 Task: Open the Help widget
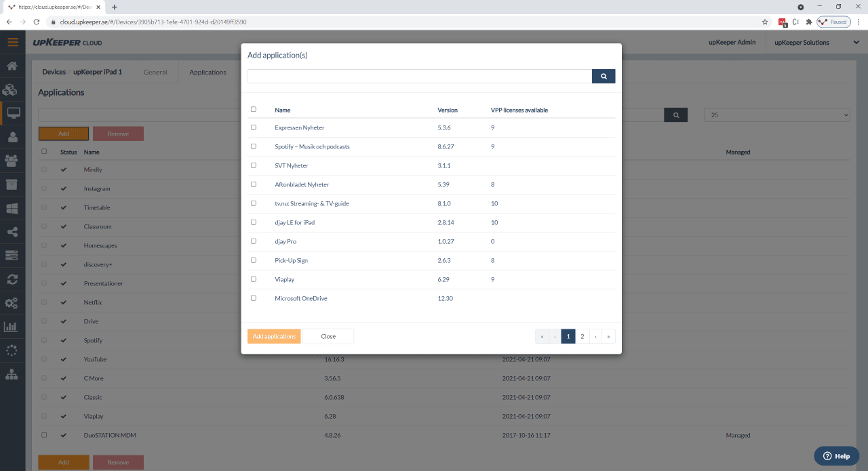[x=837, y=456]
